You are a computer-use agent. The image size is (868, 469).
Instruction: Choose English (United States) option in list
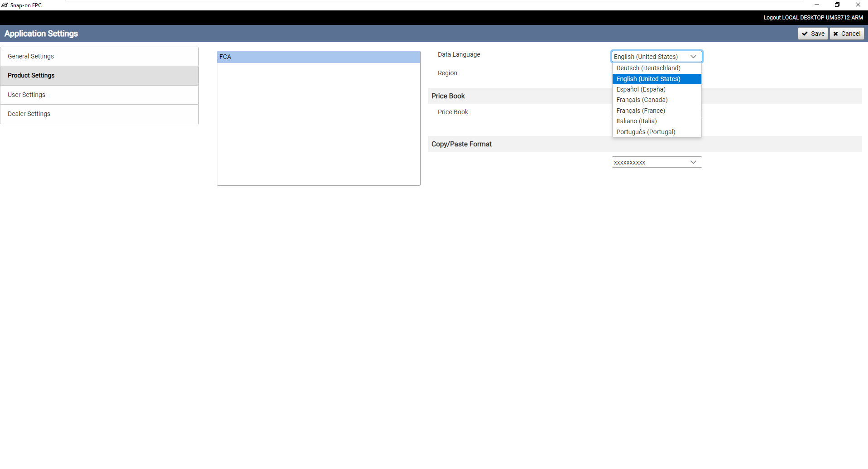click(657, 79)
